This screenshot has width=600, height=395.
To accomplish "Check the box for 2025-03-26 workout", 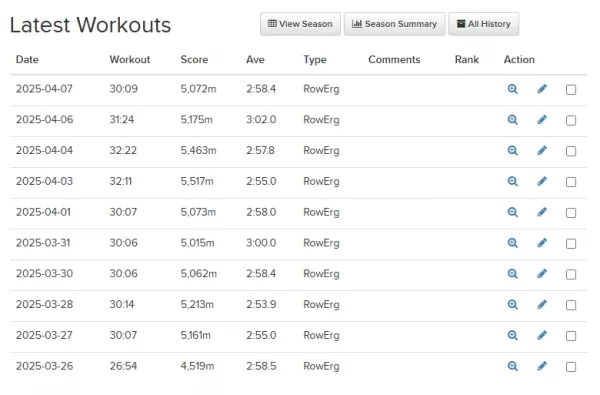I will pos(571,367).
